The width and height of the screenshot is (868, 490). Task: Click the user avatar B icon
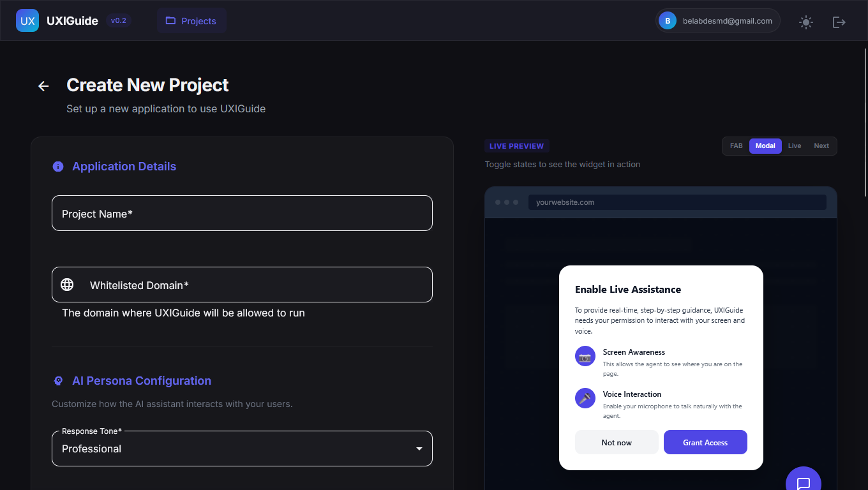[668, 21]
